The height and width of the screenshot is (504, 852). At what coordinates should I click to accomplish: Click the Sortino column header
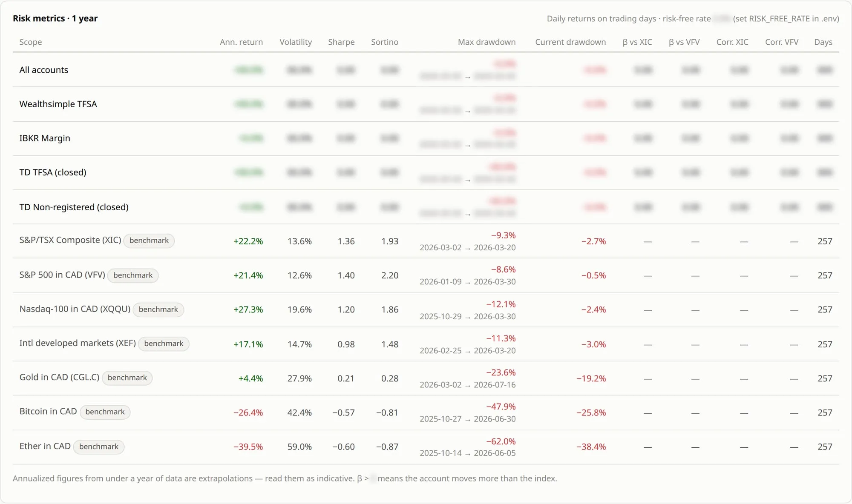[385, 42]
